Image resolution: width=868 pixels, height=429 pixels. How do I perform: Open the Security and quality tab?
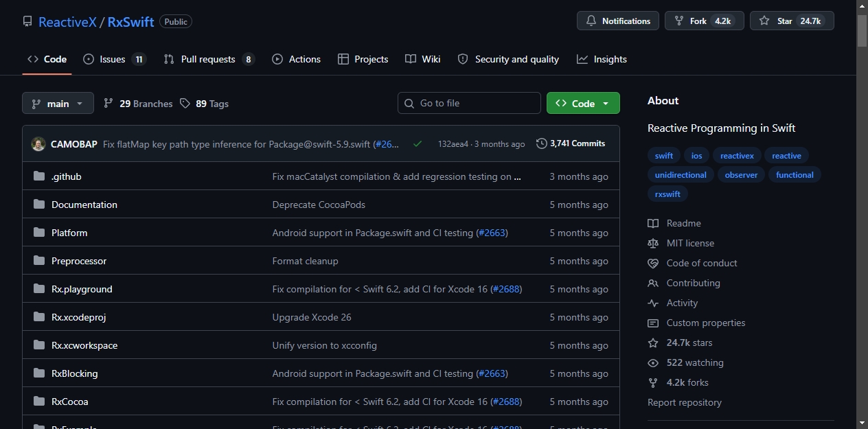pos(508,59)
